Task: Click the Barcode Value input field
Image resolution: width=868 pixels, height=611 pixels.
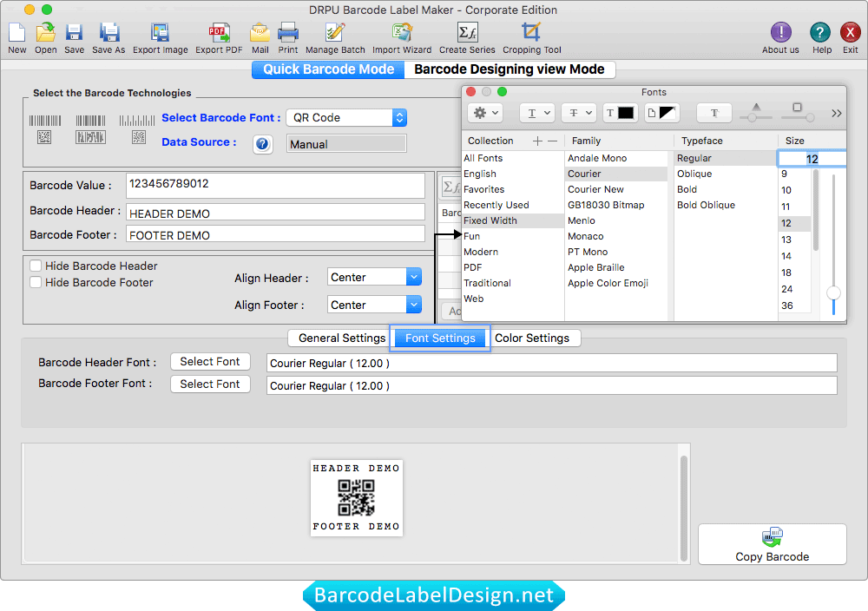Action: (275, 186)
